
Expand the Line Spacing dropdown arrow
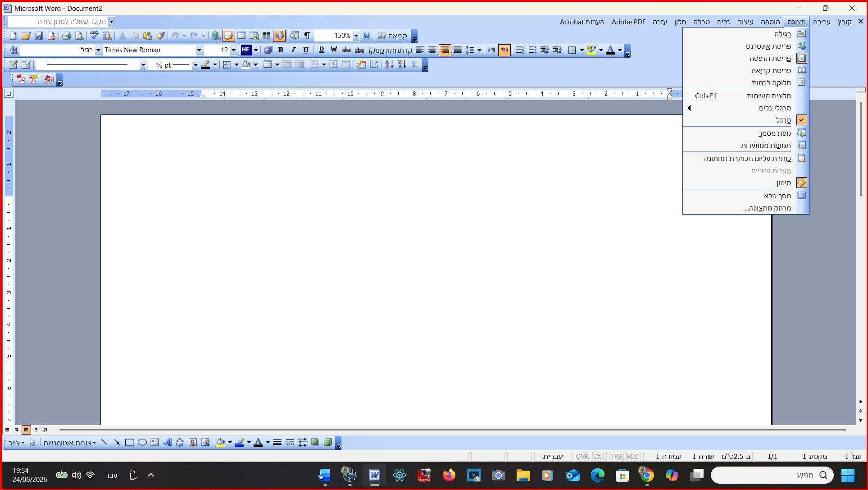pyautogui.click(x=479, y=50)
